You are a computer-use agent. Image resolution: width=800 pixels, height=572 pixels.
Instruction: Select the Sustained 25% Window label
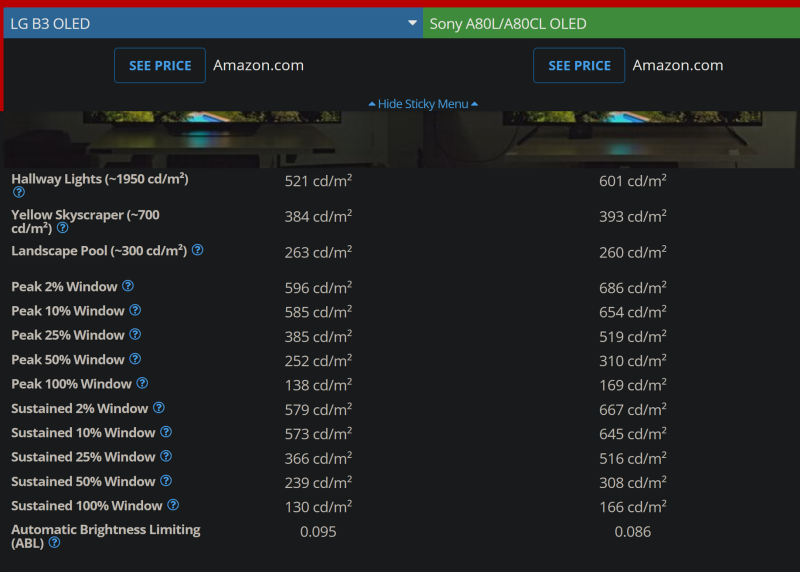[x=83, y=457]
